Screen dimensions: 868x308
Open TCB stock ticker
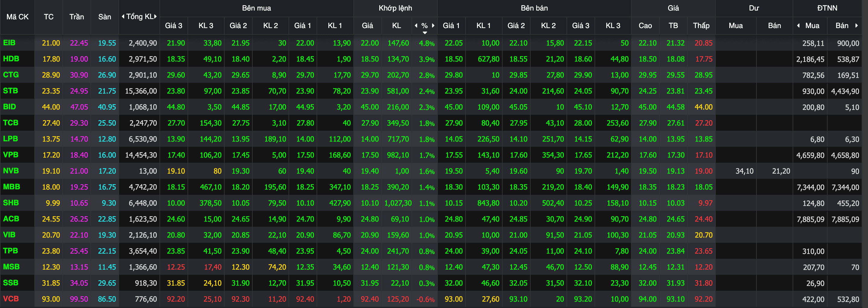click(x=11, y=123)
